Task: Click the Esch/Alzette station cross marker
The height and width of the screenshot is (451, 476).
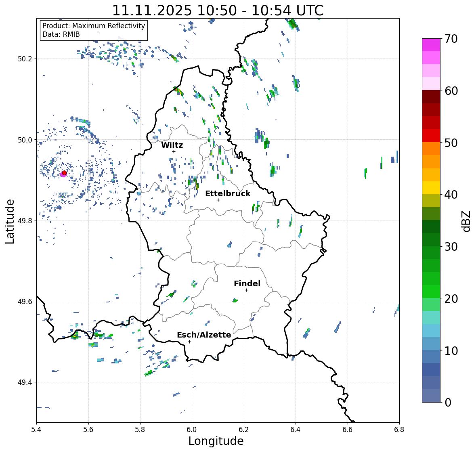Action: click(x=189, y=342)
